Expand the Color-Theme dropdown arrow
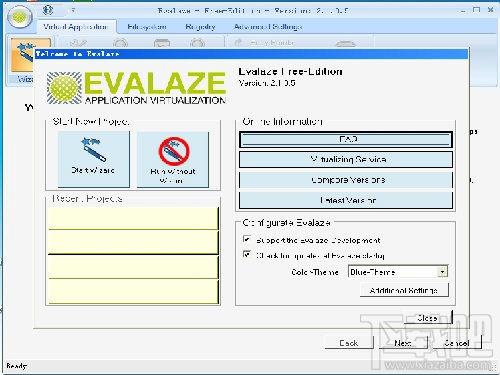Image resolution: width=500 pixels, height=375 pixels. [442, 272]
